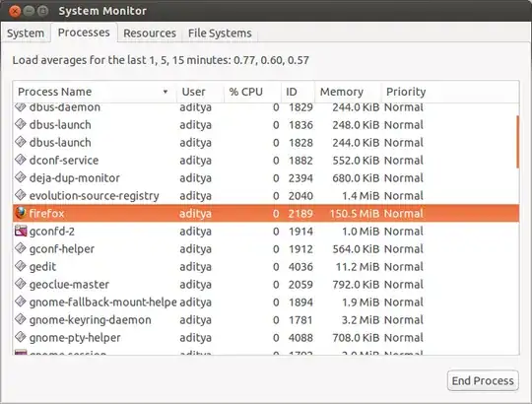
Task: Click the gnome-fallback-mount-helper icon
Action: point(21,302)
